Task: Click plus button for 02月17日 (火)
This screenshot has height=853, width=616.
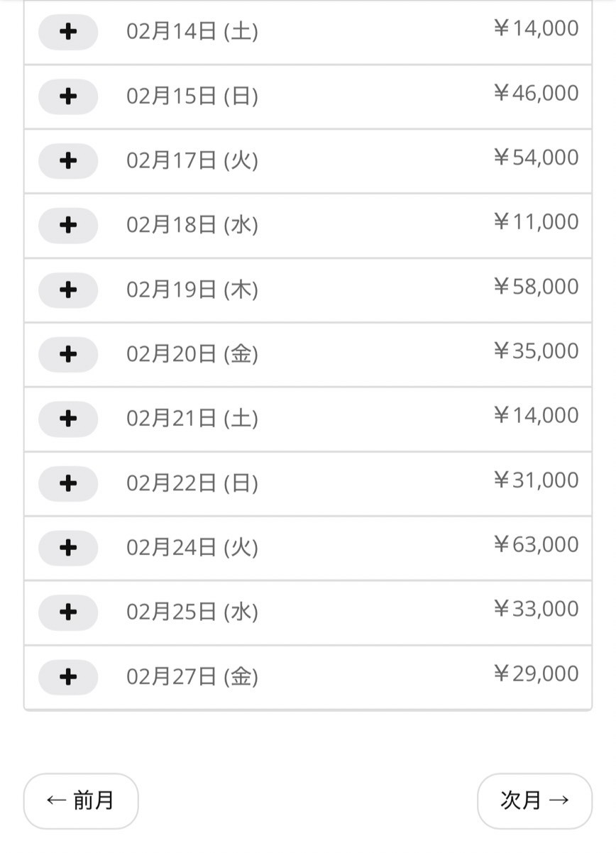Action: coord(68,161)
